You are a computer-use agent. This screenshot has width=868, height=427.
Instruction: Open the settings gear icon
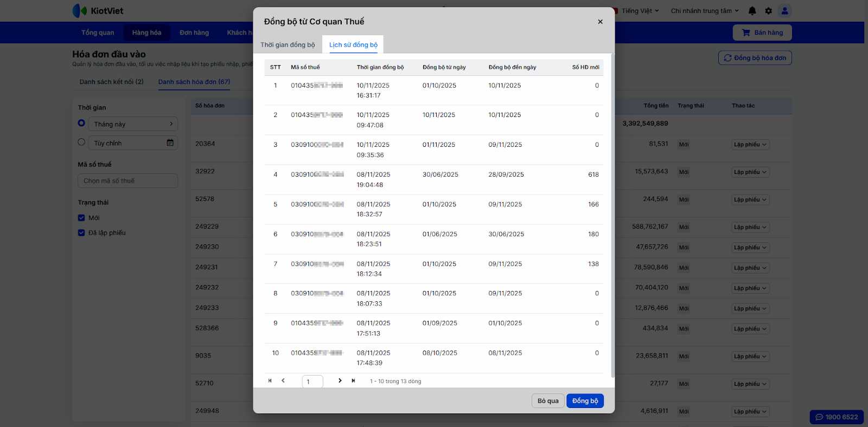[768, 11]
